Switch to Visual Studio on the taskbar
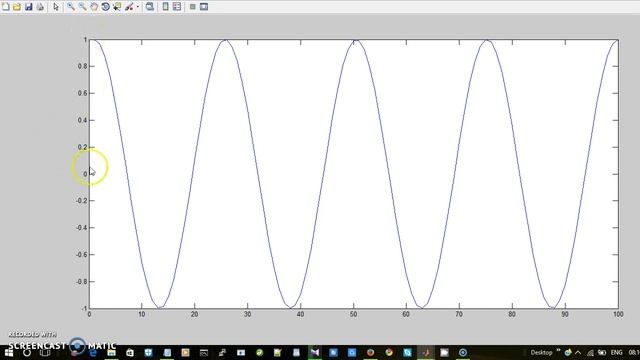 (315, 353)
